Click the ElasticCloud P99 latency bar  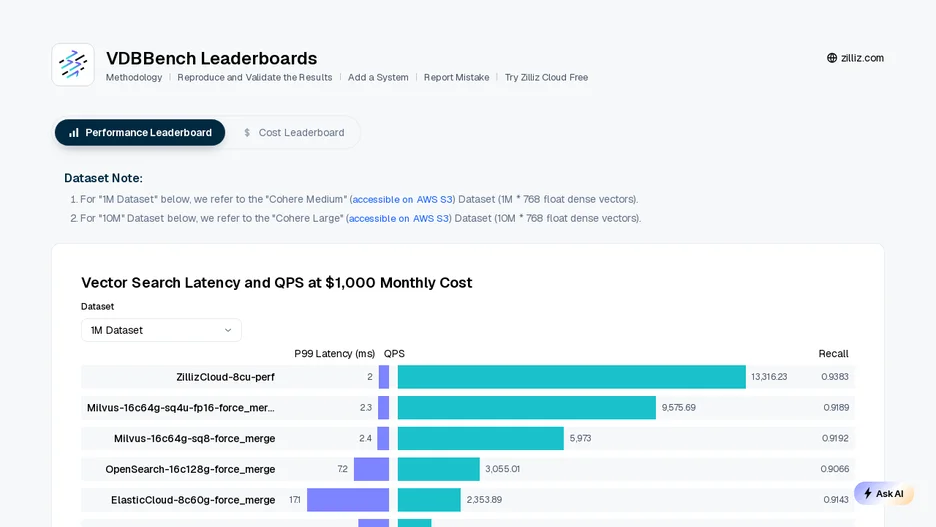(348, 500)
